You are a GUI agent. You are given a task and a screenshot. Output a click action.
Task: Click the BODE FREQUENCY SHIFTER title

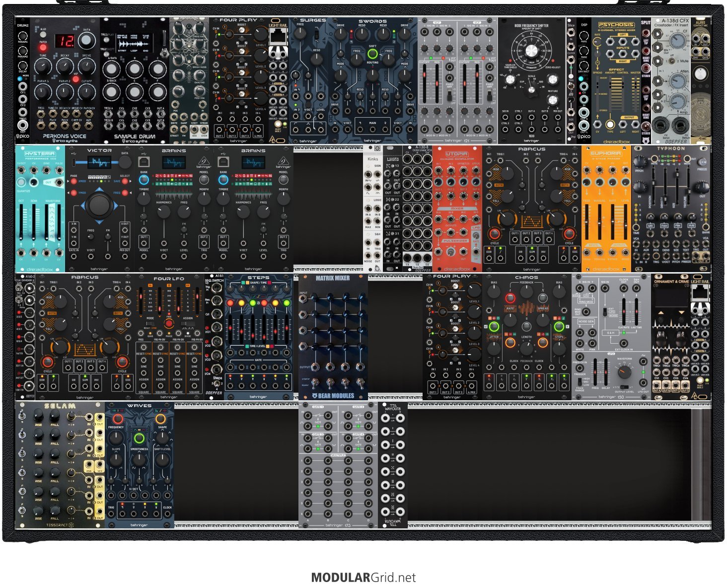pos(531,25)
